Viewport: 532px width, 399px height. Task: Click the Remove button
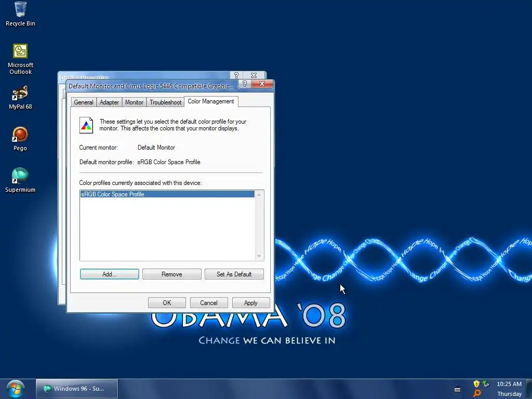(x=171, y=274)
